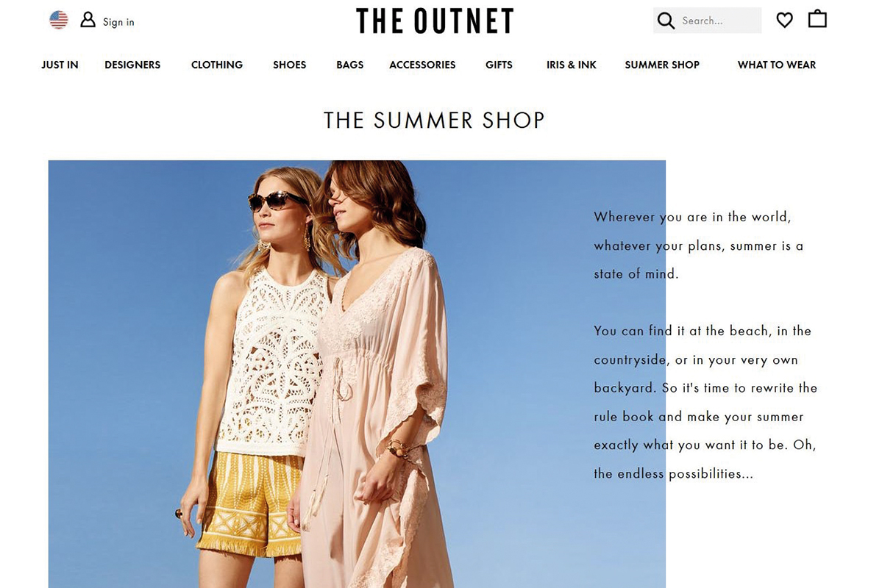
Task: Go to THE OUTNET logo homepage
Action: point(435,21)
